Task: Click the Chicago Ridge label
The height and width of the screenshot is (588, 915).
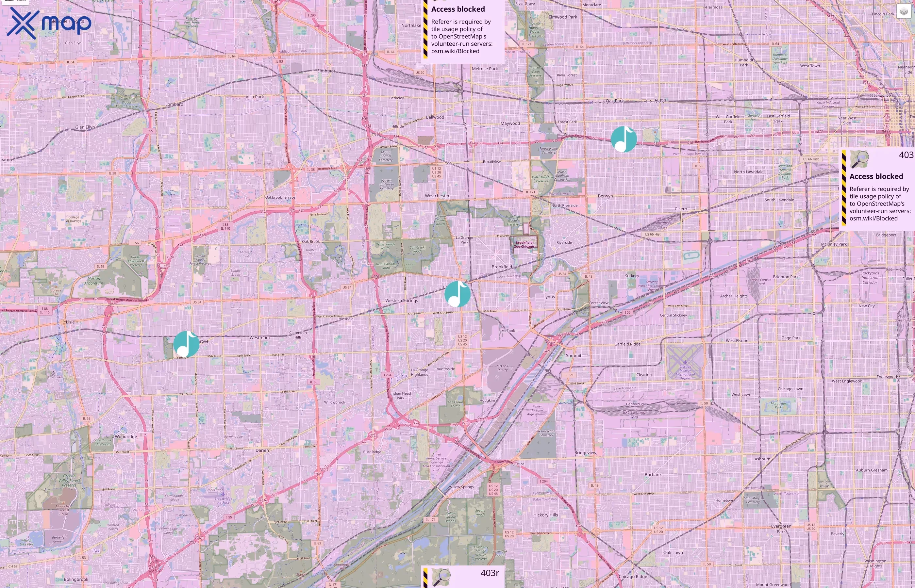Action: 633,577
